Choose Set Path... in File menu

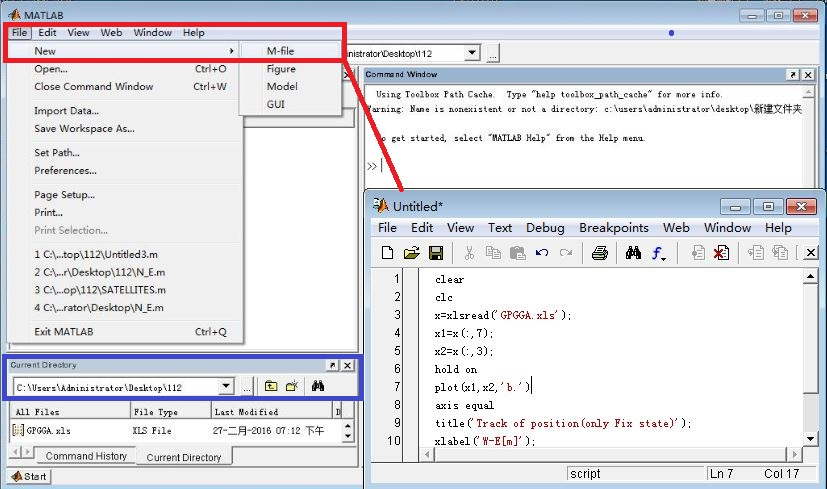pos(57,153)
